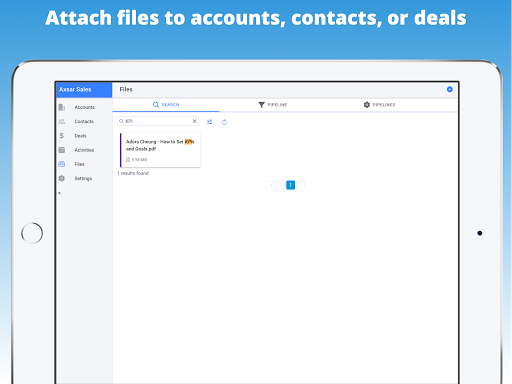Open the How to Set KPIs pdf card
This screenshot has height=384, width=512.
pyautogui.click(x=160, y=150)
